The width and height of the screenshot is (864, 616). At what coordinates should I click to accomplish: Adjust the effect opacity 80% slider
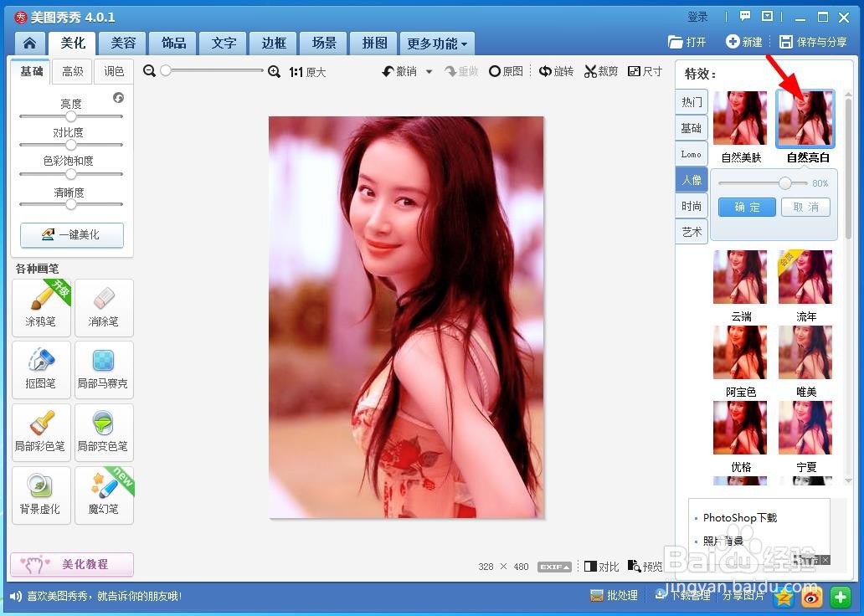click(764, 183)
